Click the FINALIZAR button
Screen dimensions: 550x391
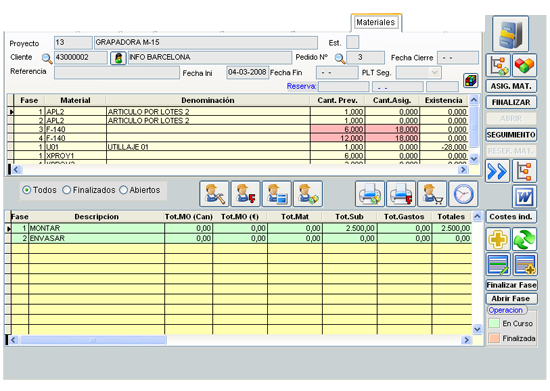(511, 102)
